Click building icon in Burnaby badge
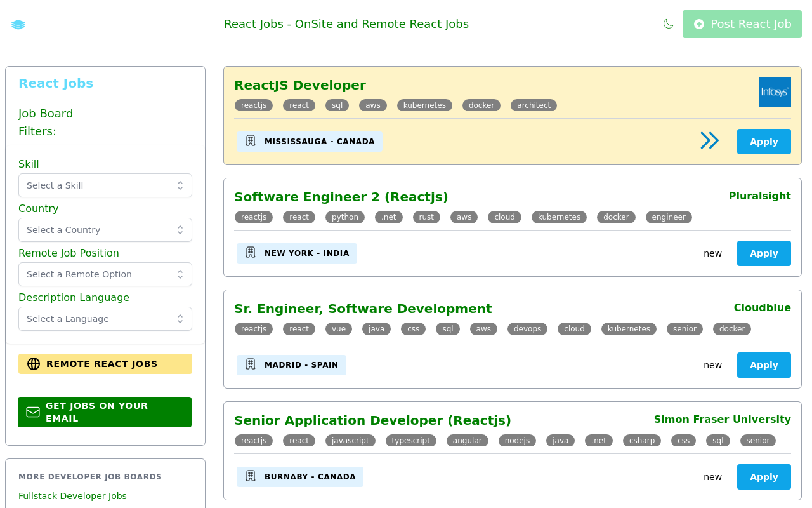 click(251, 476)
